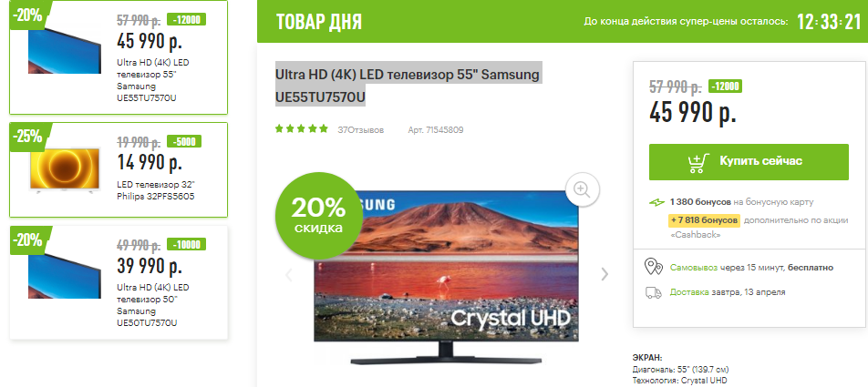The image size is (868, 387).
Task: Click the +7 818 бонусов cashback badge
Action: click(x=704, y=220)
